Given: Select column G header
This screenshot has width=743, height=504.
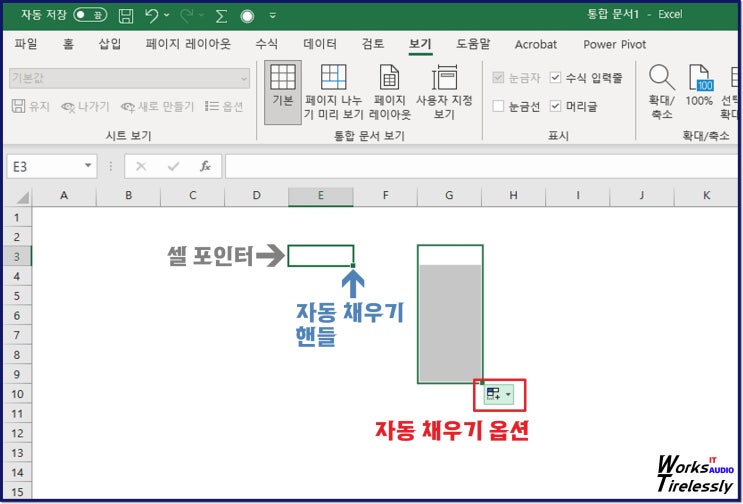Looking at the screenshot, I should click(449, 196).
